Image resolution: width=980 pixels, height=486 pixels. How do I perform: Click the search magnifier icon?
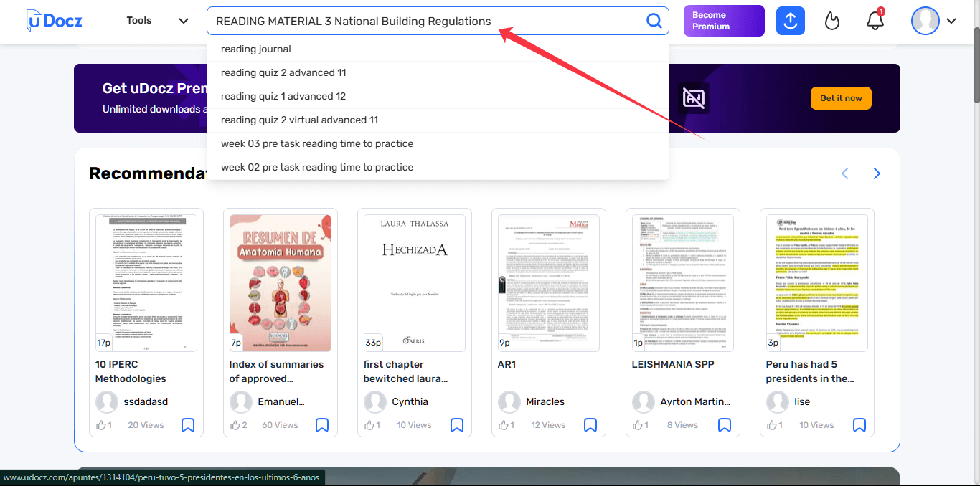pos(653,21)
